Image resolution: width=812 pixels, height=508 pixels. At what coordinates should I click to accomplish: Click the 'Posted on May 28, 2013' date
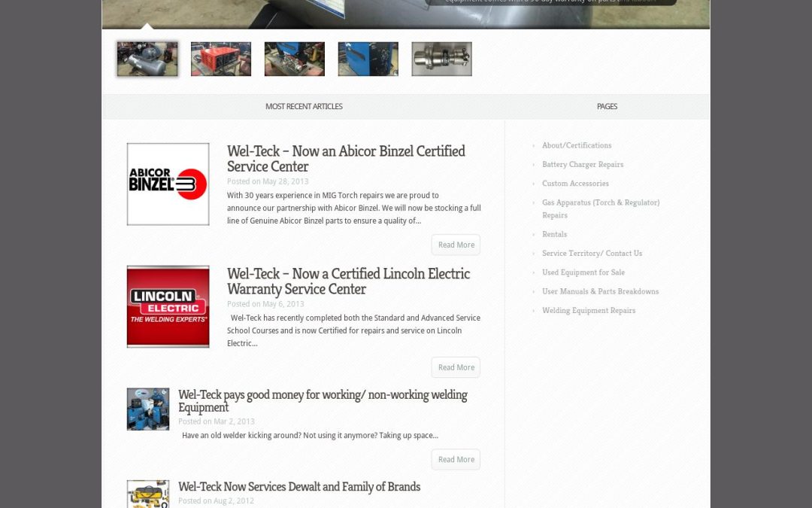(268, 181)
